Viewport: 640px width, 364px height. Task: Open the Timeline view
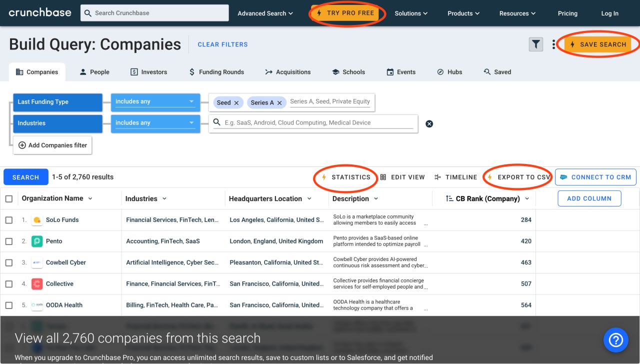(x=456, y=177)
